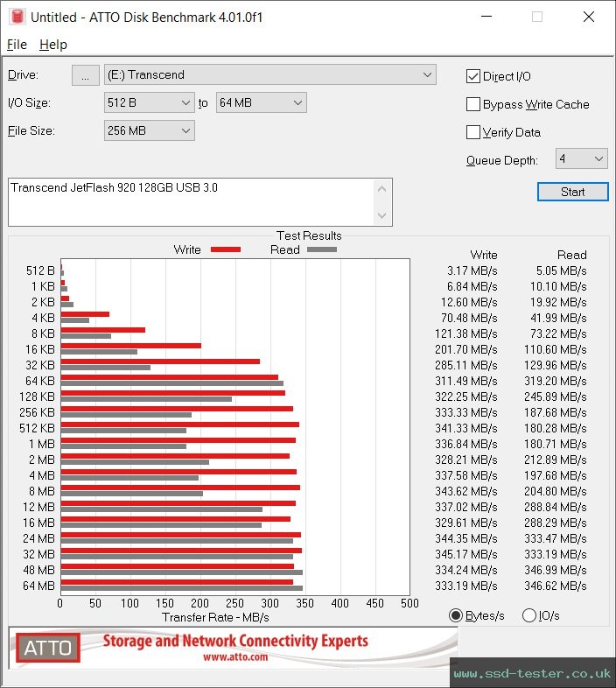Click the 319.20 MB/s read value
Image resolution: width=616 pixels, height=688 pixels.
click(555, 381)
